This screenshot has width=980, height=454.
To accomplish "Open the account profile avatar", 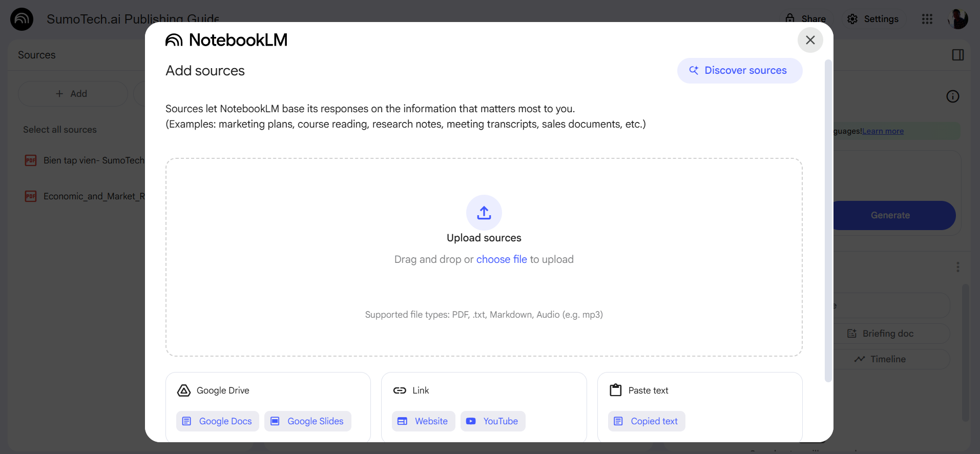I will pyautogui.click(x=957, y=19).
